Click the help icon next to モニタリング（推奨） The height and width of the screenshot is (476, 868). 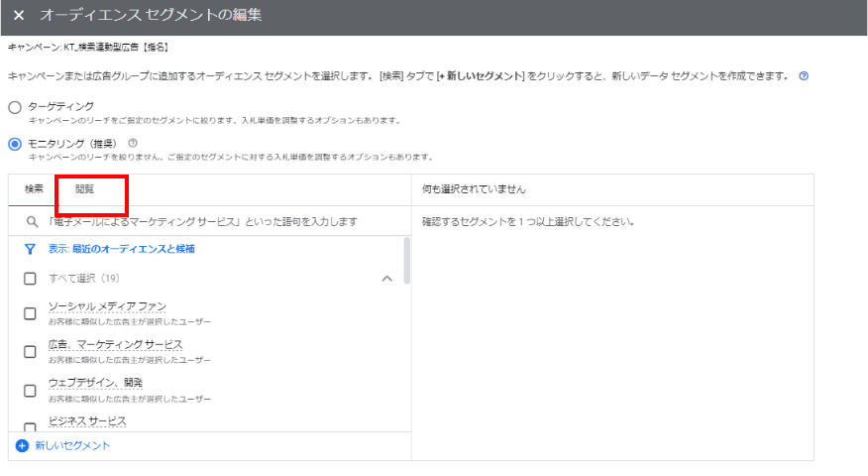tap(133, 143)
